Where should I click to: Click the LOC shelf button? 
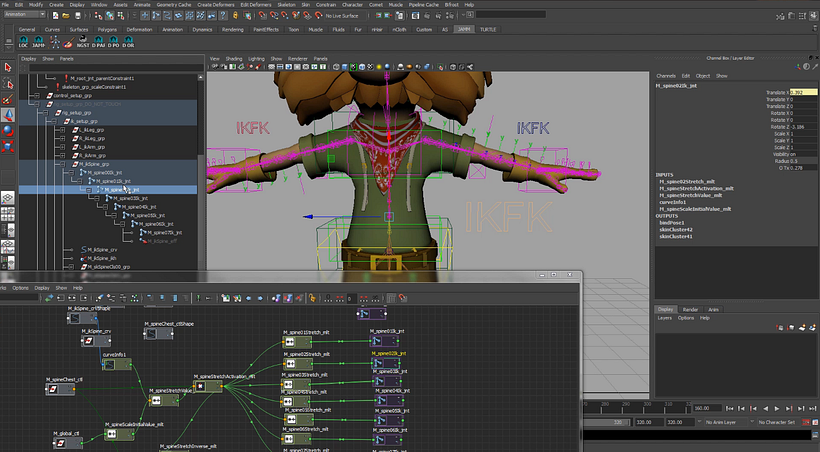pyautogui.click(x=24, y=43)
